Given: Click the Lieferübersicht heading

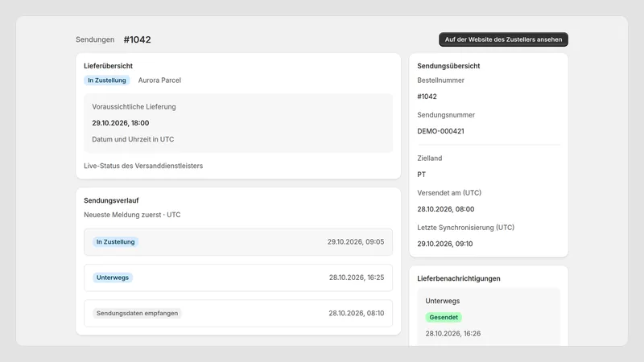Looking at the screenshot, I should coord(108,66).
